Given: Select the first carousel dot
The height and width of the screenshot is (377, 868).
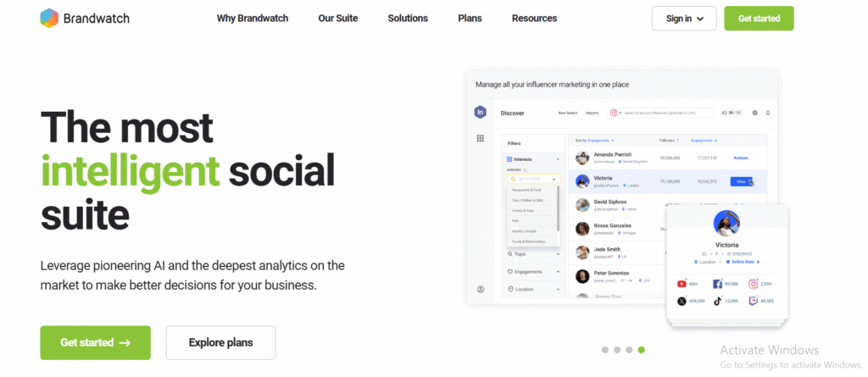Looking at the screenshot, I should tap(604, 349).
